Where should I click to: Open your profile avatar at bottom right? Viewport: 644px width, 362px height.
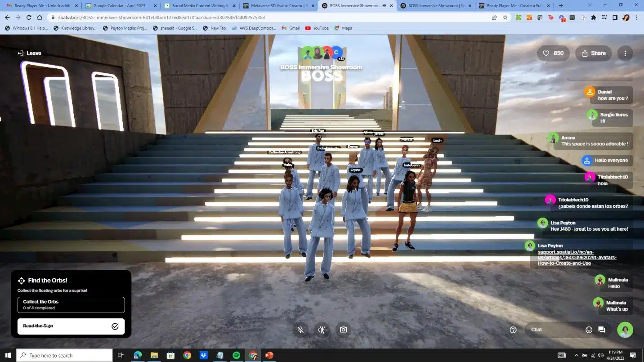[x=625, y=330]
